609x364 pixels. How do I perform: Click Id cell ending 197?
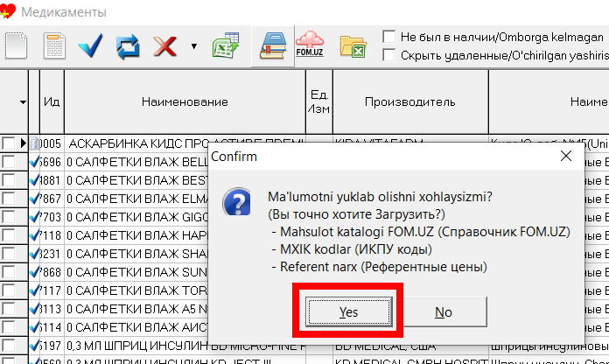coord(52,346)
